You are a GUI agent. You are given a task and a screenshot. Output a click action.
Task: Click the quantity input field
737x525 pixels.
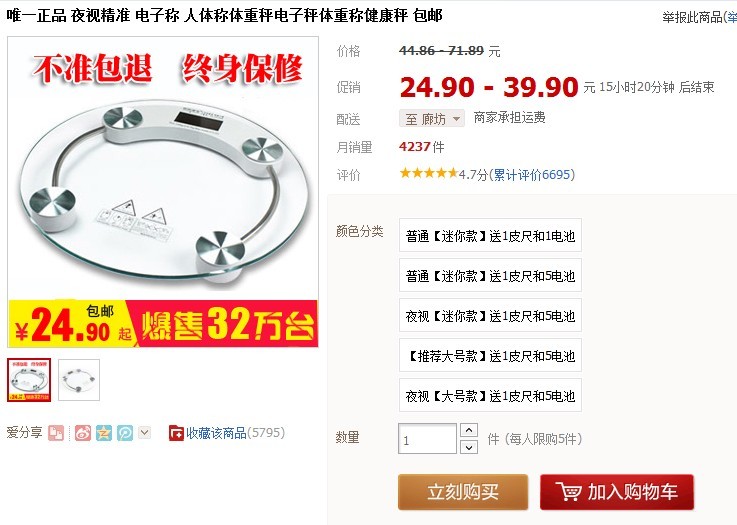tap(427, 439)
